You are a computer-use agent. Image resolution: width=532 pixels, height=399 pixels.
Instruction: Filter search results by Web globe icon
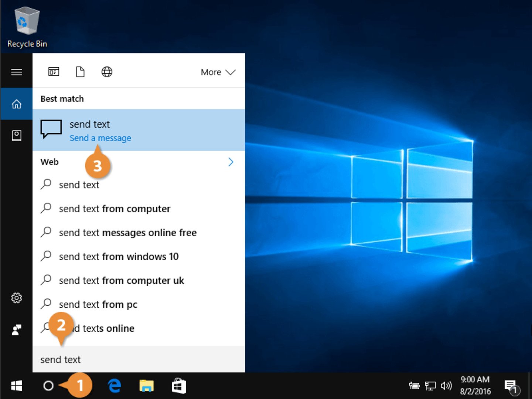(x=107, y=72)
